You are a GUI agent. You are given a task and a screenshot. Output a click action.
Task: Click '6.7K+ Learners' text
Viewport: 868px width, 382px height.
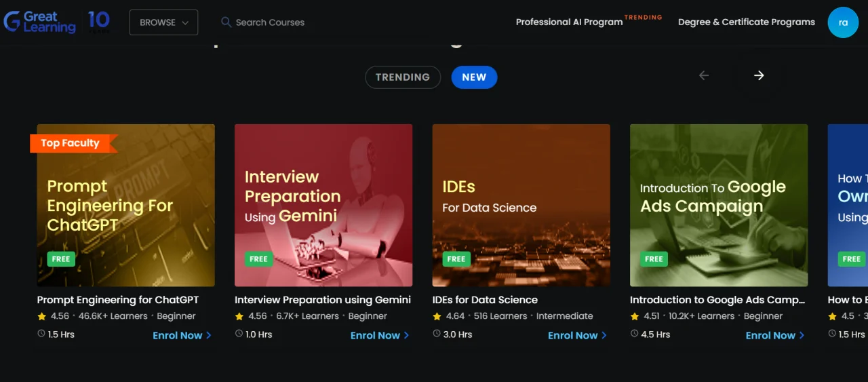(308, 316)
